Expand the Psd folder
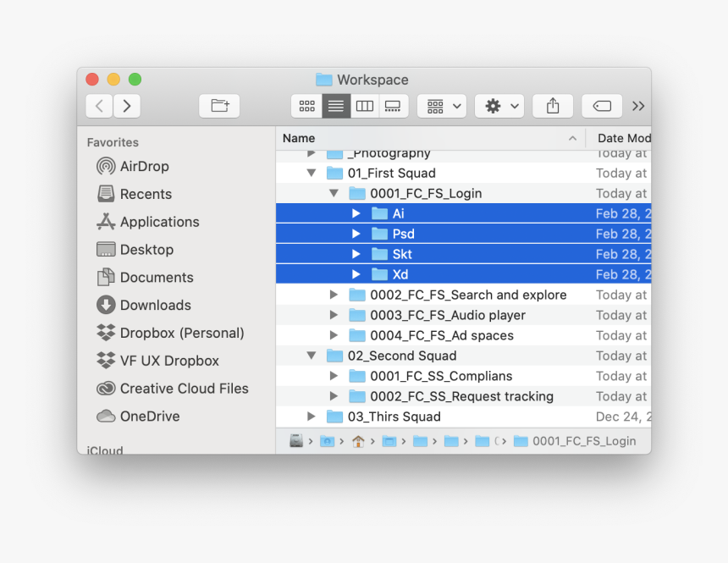Screen dimensions: 728x563 [x=356, y=235]
